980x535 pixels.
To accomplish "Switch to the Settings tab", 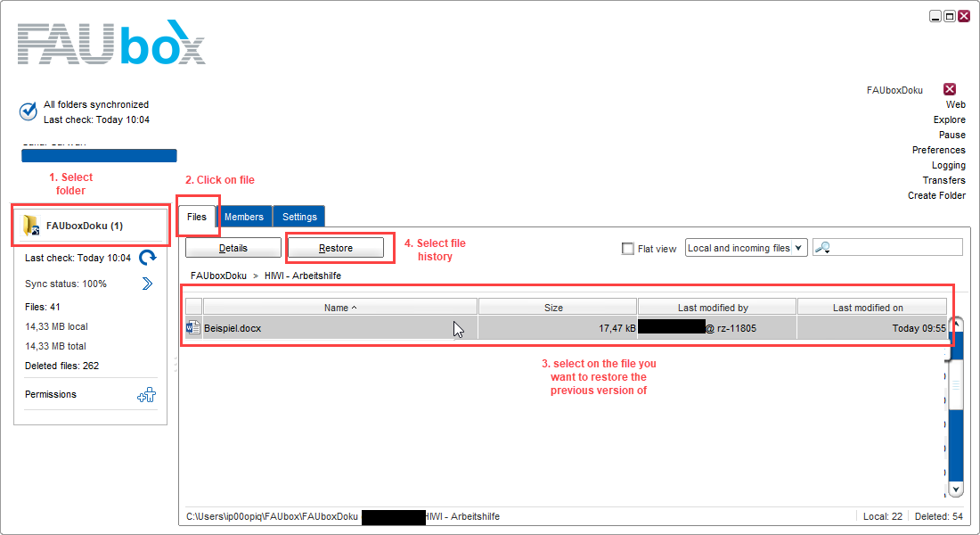I will click(x=299, y=217).
